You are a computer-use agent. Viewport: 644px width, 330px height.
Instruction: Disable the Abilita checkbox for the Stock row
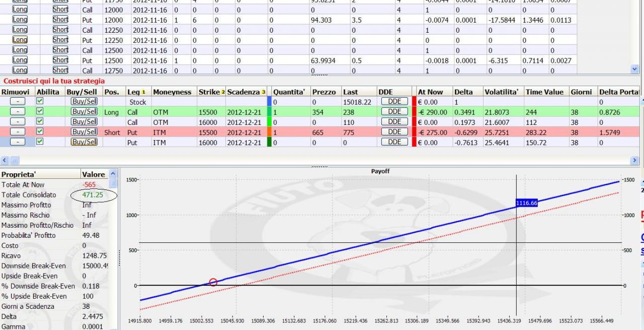click(x=40, y=101)
